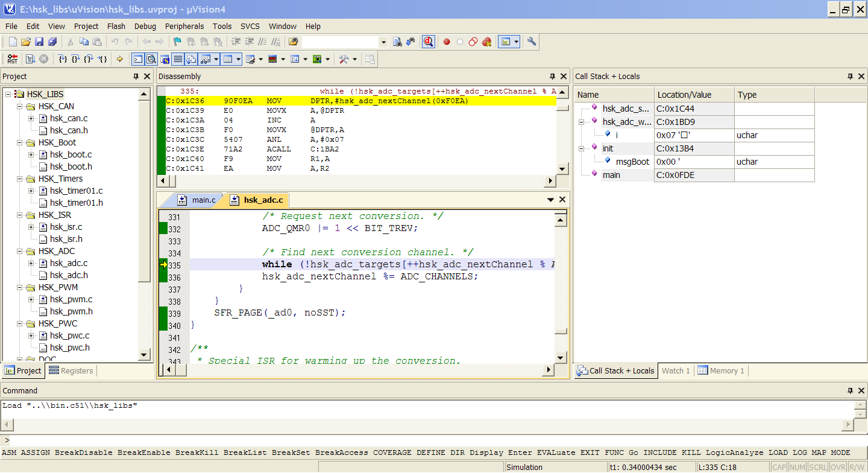
Task: Toggle the Command Window toolbar button
Action: 138,59
